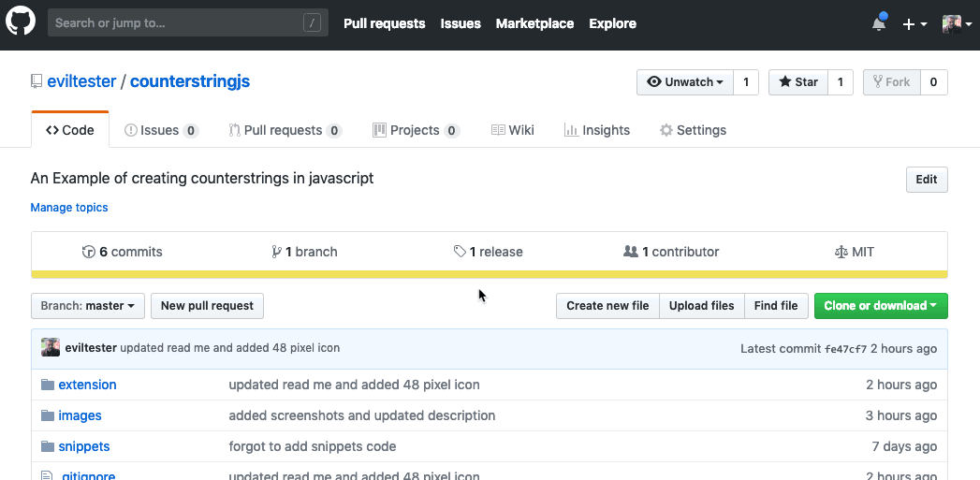Switch to the Projects tab
The height and width of the screenshot is (480, 980).
(417, 130)
